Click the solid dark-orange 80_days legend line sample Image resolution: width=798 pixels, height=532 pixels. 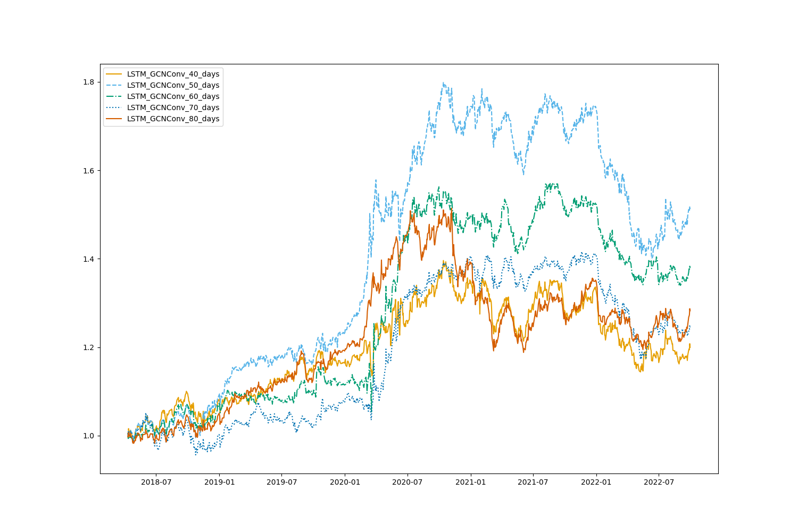pos(114,119)
